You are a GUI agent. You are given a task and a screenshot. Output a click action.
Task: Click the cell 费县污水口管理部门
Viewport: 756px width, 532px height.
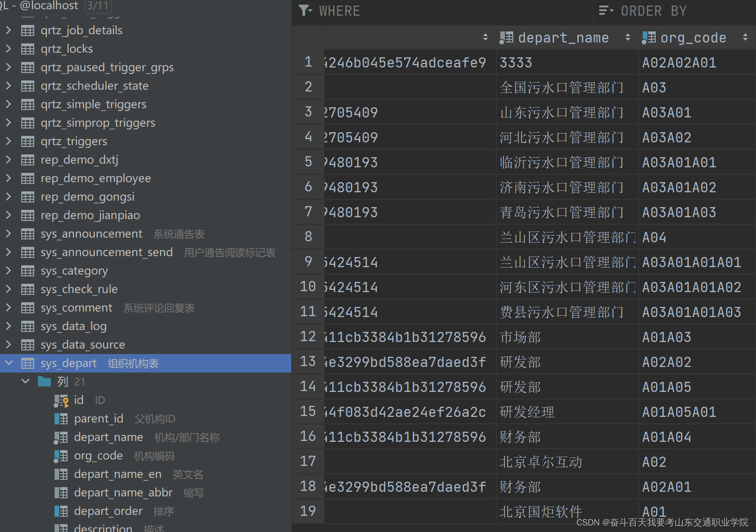[x=567, y=312]
